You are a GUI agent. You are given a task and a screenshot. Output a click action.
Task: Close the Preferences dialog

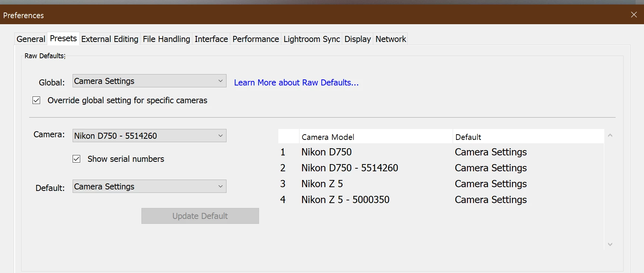pos(634,15)
